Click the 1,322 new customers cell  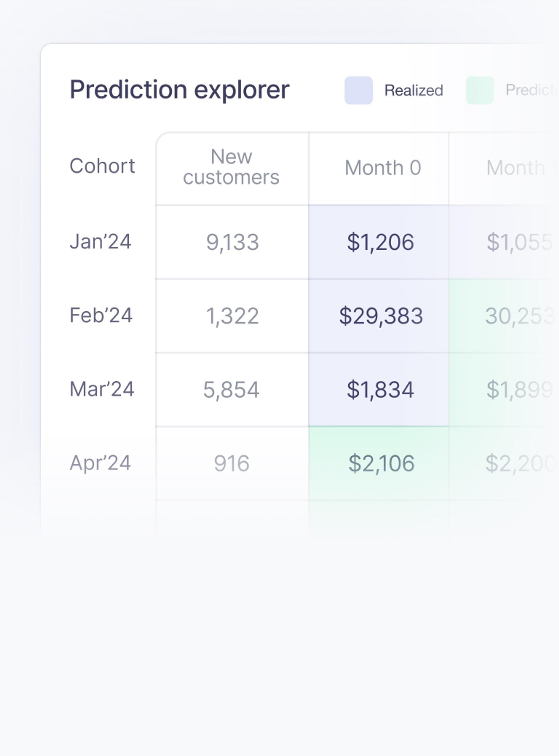pyautogui.click(x=232, y=316)
